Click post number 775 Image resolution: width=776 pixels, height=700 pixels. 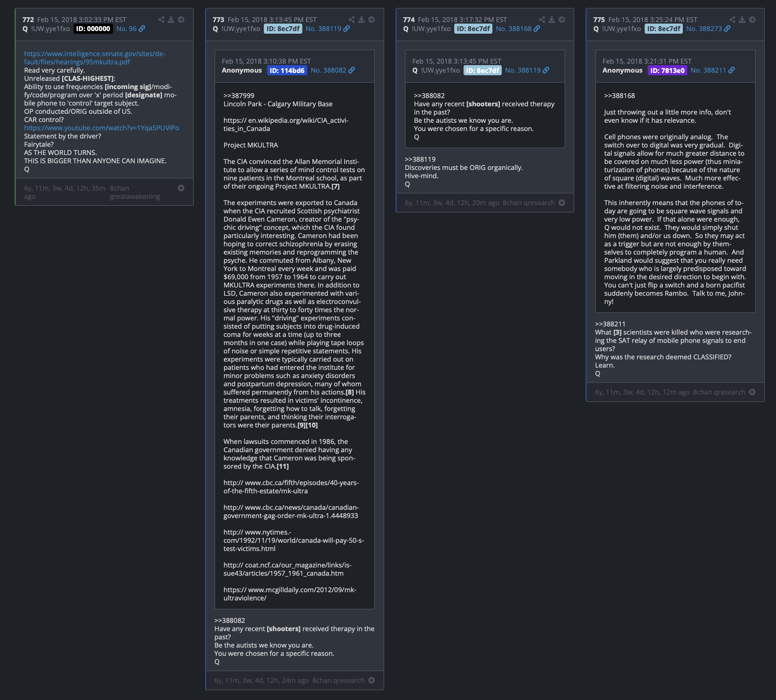pos(599,19)
